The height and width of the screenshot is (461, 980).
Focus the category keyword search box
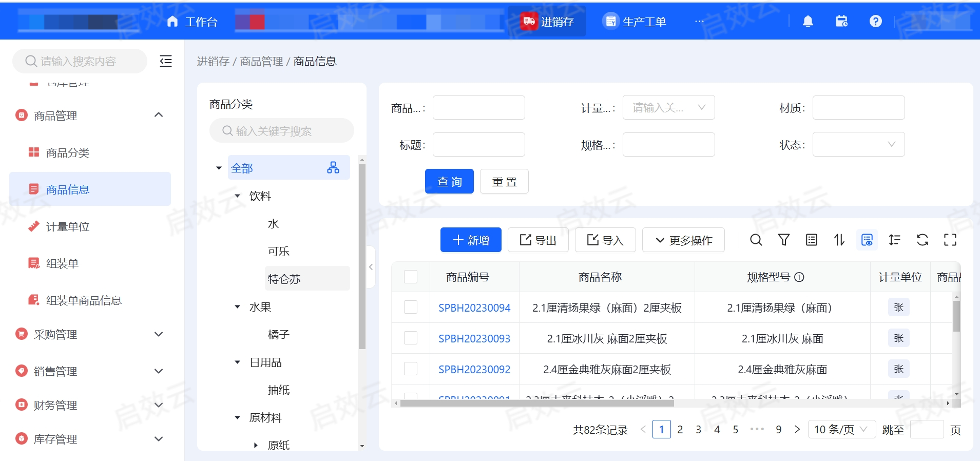(x=282, y=130)
